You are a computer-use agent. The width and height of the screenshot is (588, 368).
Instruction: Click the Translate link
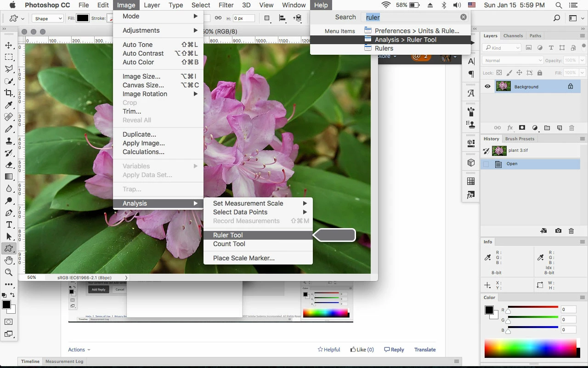point(425,350)
